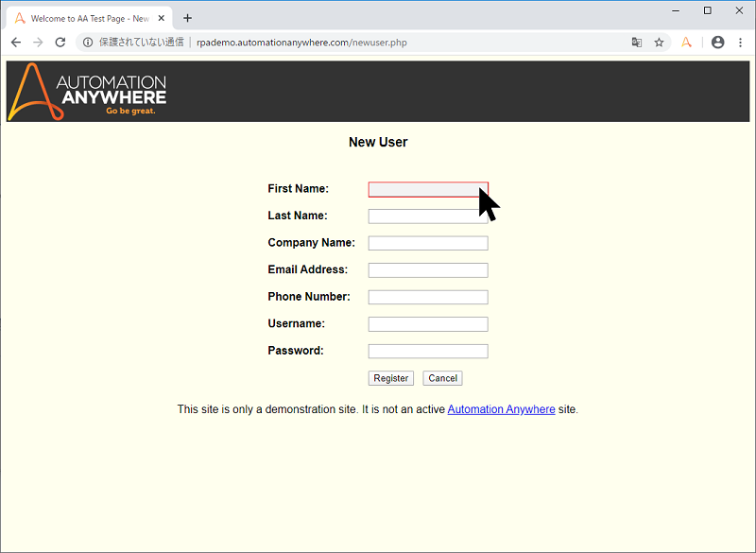Click the First Name: label
This screenshot has width=756, height=553.
[x=298, y=188]
